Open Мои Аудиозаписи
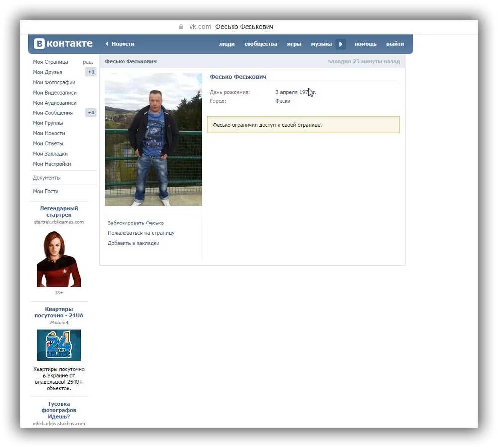The width and height of the screenshot is (498, 448). (55, 103)
